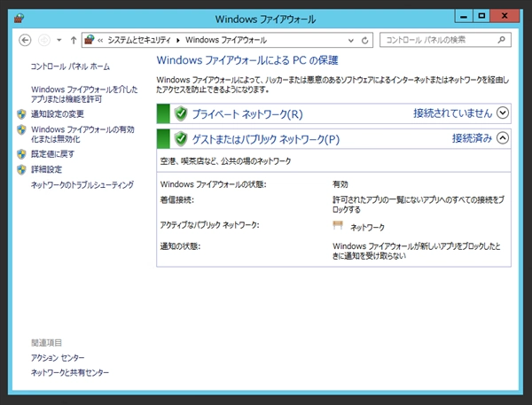Image resolution: width=532 pixels, height=405 pixels.
Task: Click shield icon beside 既定値に戻す
Action: point(21,154)
